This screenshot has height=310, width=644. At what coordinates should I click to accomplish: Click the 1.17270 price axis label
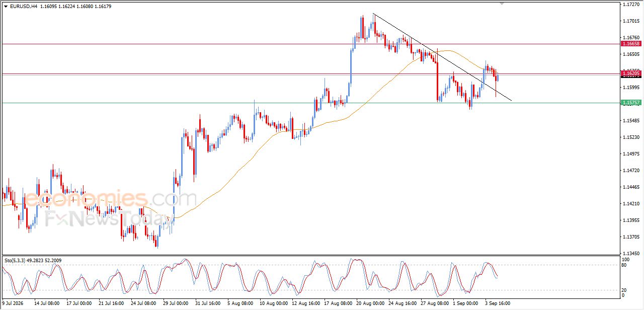(631, 4)
